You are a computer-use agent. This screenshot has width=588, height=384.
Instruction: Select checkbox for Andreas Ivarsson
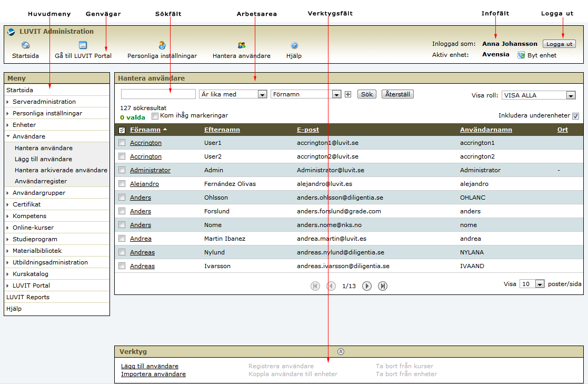(x=122, y=266)
